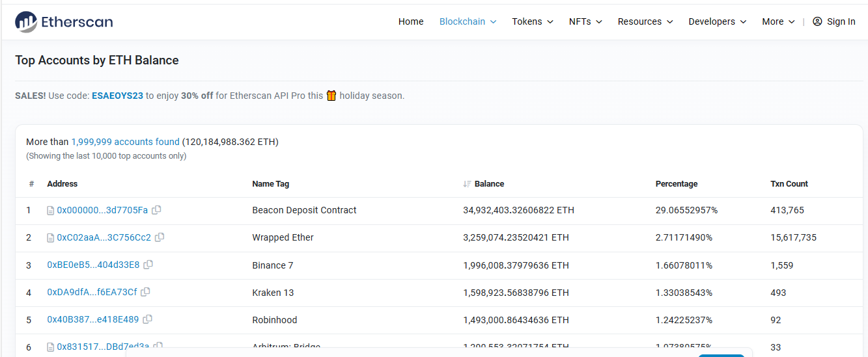Open address 0xBE0eB5...404d33E8
This screenshot has height=357, width=868.
[93, 265]
